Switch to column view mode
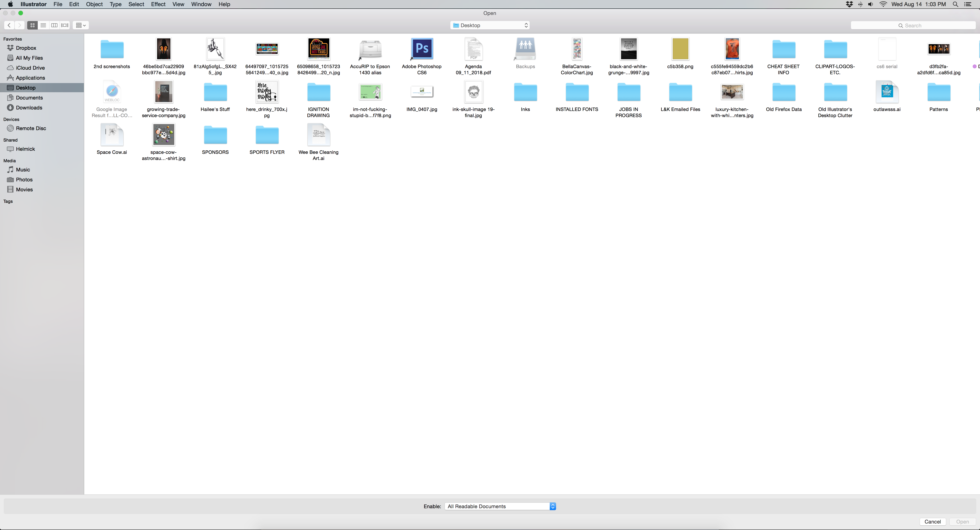The image size is (980, 530). tap(54, 25)
